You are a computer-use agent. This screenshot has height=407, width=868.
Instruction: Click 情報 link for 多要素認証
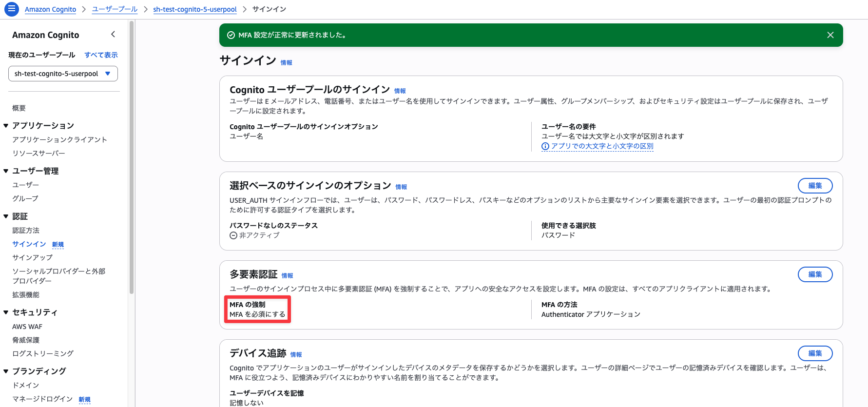(x=287, y=276)
